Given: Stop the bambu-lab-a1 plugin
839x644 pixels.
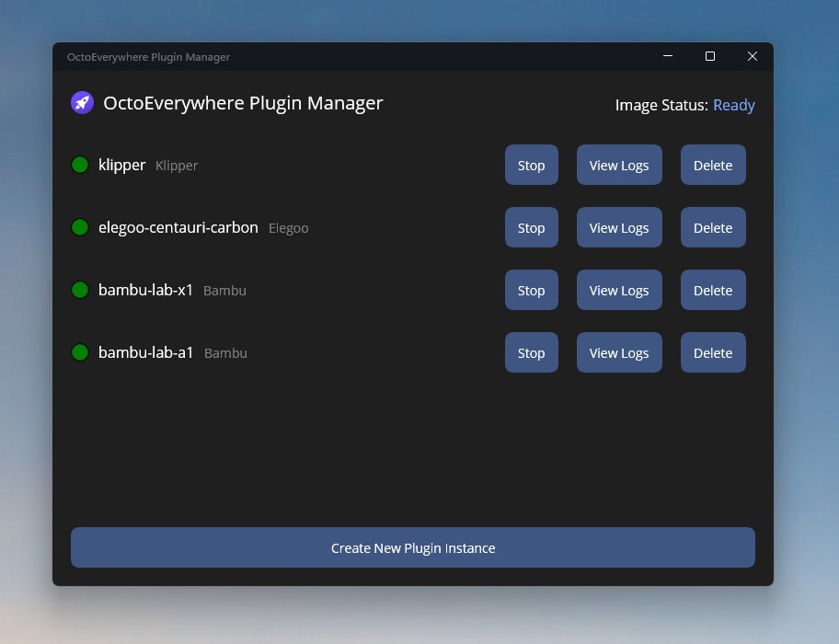Looking at the screenshot, I should click(x=531, y=353).
